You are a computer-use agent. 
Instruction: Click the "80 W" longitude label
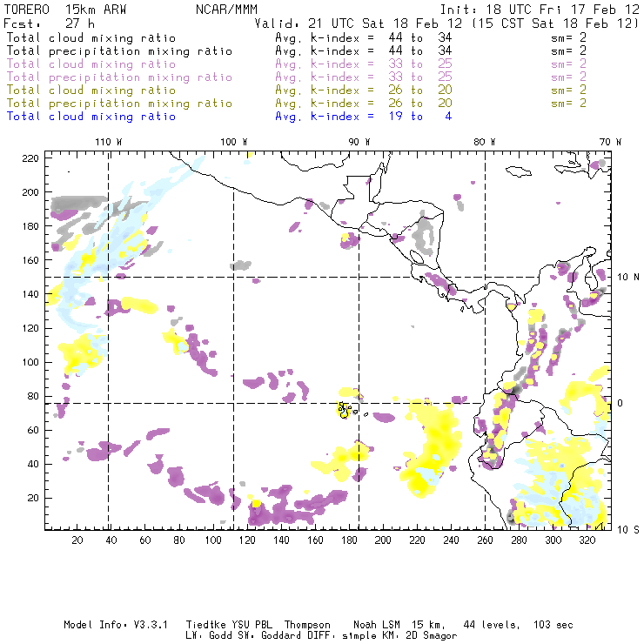485,142
